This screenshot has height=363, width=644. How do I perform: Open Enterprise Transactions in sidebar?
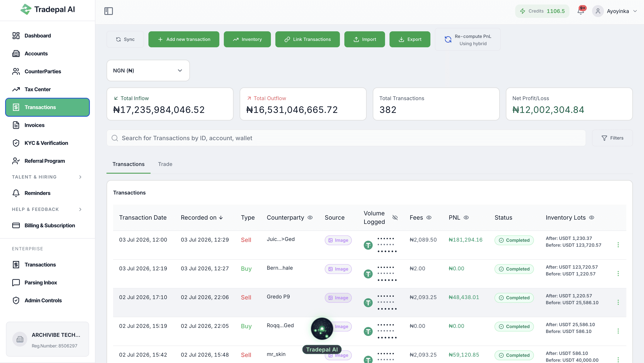[47, 265]
